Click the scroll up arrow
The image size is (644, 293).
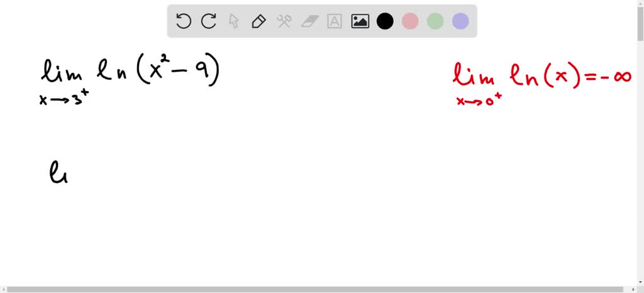pyautogui.click(x=641, y=2)
